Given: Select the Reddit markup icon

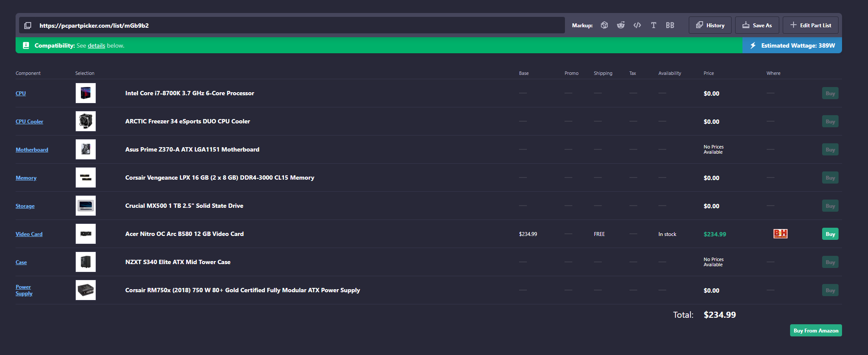Looking at the screenshot, I should point(621,25).
